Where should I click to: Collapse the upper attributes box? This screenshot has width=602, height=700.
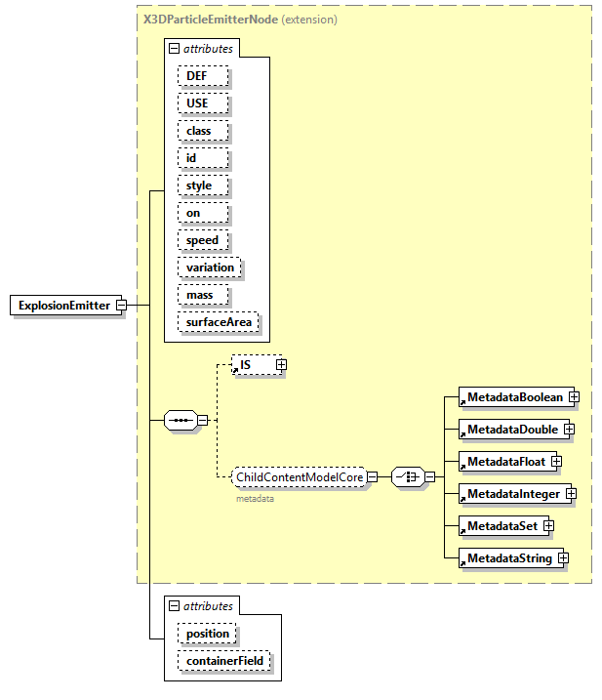click(174, 49)
